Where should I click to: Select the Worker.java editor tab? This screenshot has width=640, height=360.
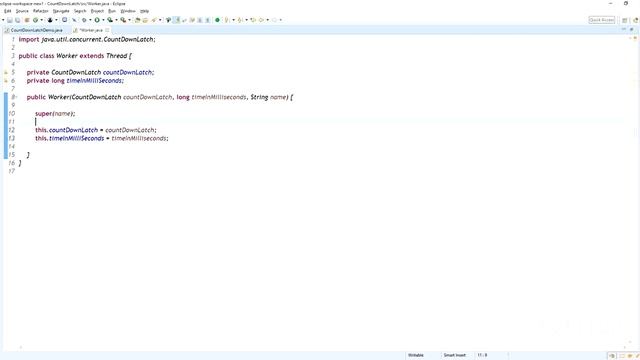point(91,30)
